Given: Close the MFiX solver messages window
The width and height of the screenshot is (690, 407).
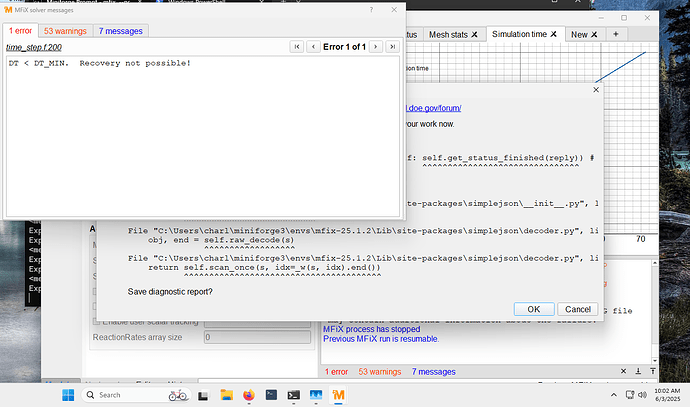Looking at the screenshot, I should [x=394, y=10].
